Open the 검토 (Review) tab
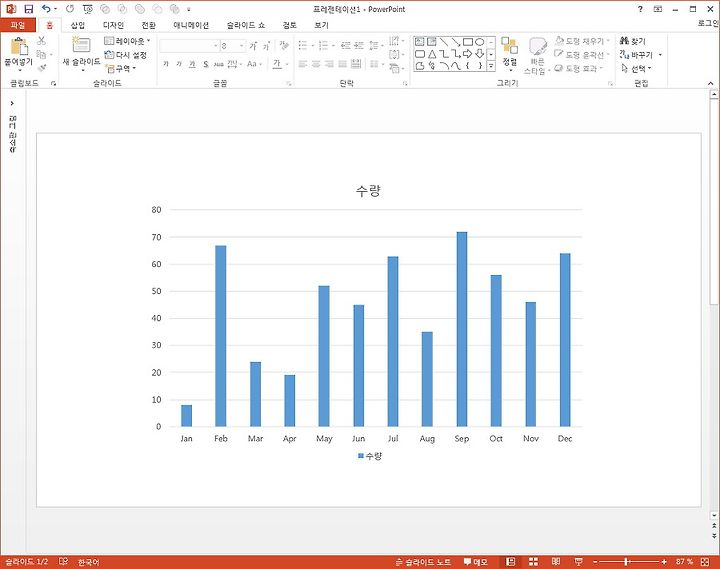The image size is (720, 569). click(x=289, y=25)
